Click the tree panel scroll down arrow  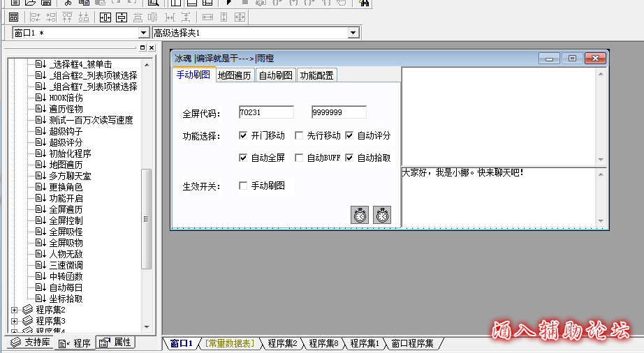tap(147, 327)
